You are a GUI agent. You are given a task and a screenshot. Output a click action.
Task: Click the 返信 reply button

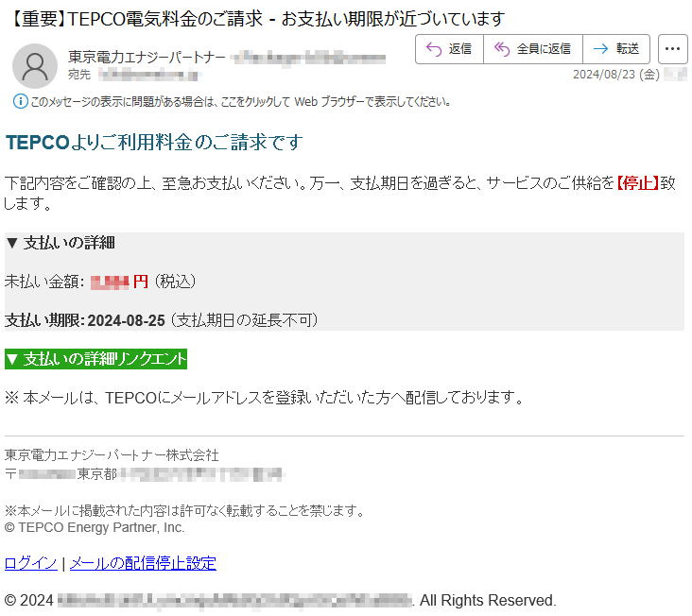pyautogui.click(x=449, y=49)
